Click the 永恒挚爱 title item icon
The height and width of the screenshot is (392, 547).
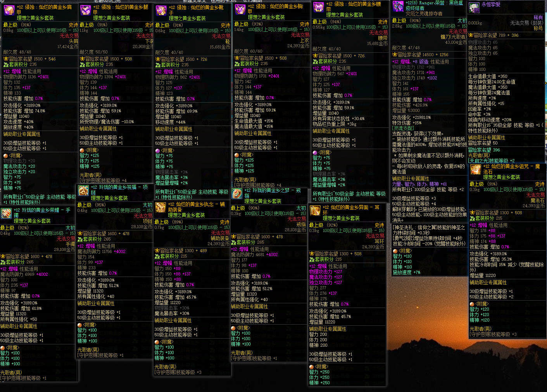coord(474,8)
